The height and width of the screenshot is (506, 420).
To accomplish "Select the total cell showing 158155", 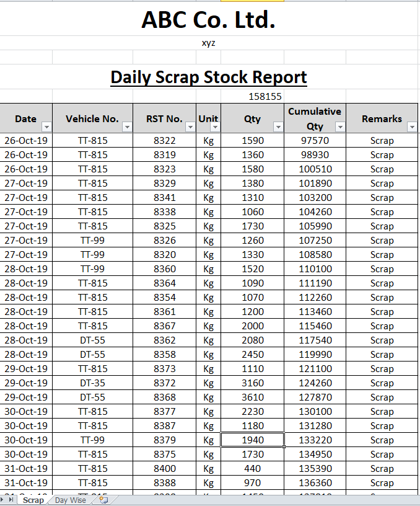I will tap(265, 96).
